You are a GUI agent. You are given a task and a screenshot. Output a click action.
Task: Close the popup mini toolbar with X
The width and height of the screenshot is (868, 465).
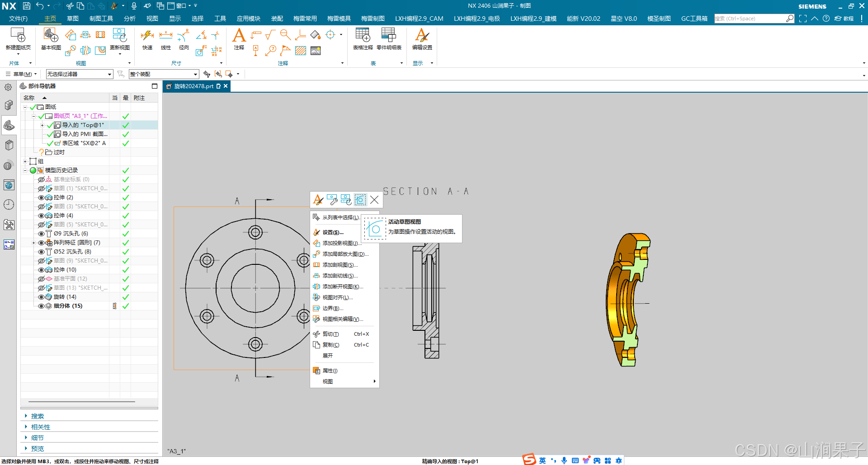click(x=374, y=199)
